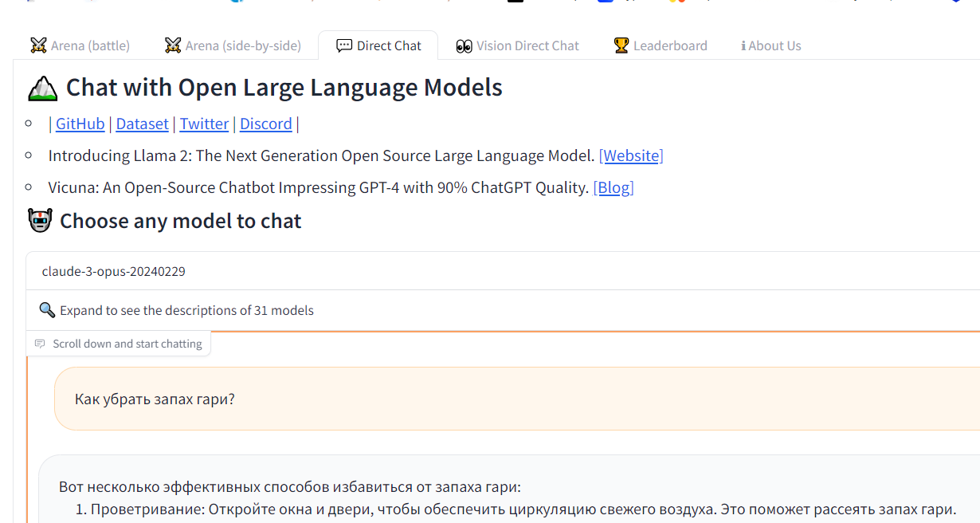The width and height of the screenshot is (980, 523).
Task: Open the Llama 2 Website link
Action: 631,155
